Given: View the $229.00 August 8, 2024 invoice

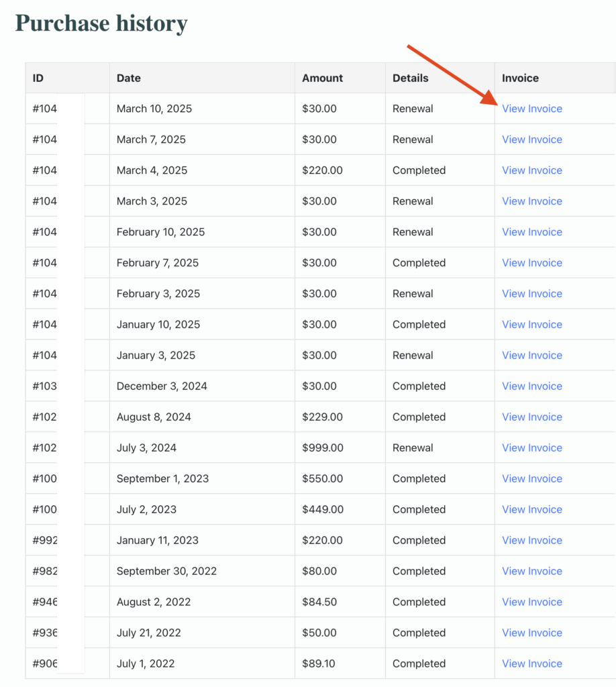Looking at the screenshot, I should click(x=531, y=417).
